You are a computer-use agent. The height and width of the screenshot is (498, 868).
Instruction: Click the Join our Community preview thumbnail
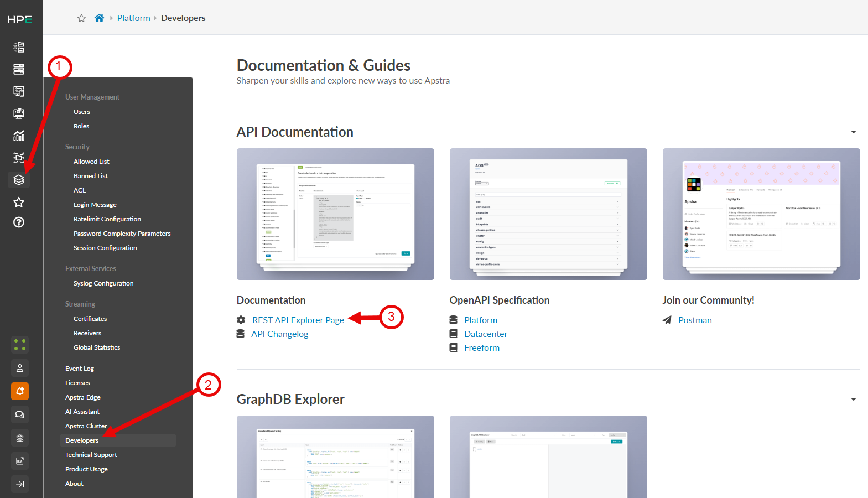click(761, 214)
